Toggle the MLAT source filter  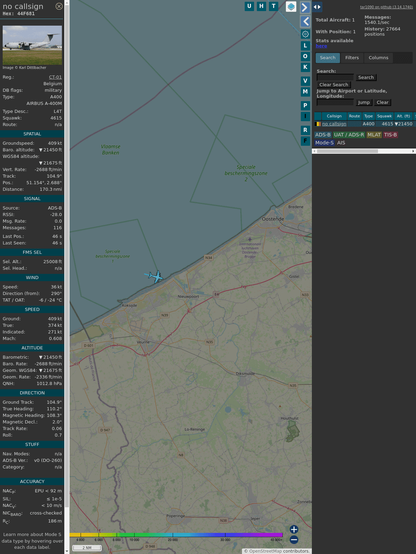click(374, 135)
